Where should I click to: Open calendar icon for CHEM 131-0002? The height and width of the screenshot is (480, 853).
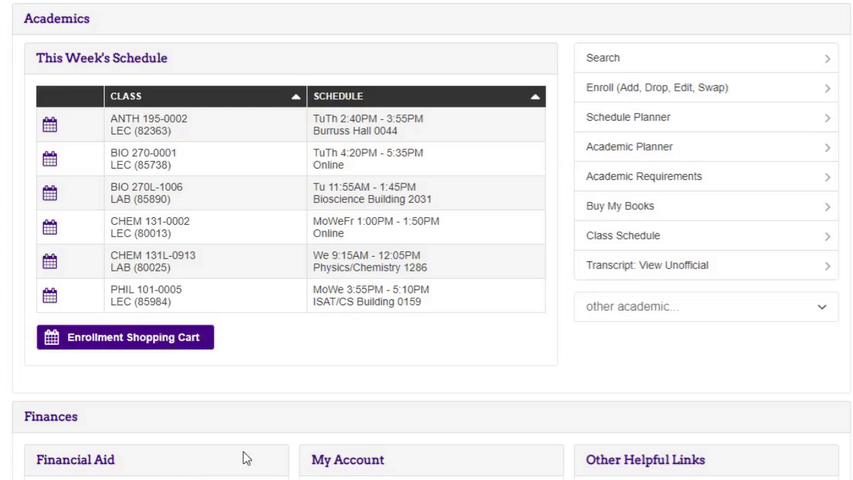click(x=50, y=227)
